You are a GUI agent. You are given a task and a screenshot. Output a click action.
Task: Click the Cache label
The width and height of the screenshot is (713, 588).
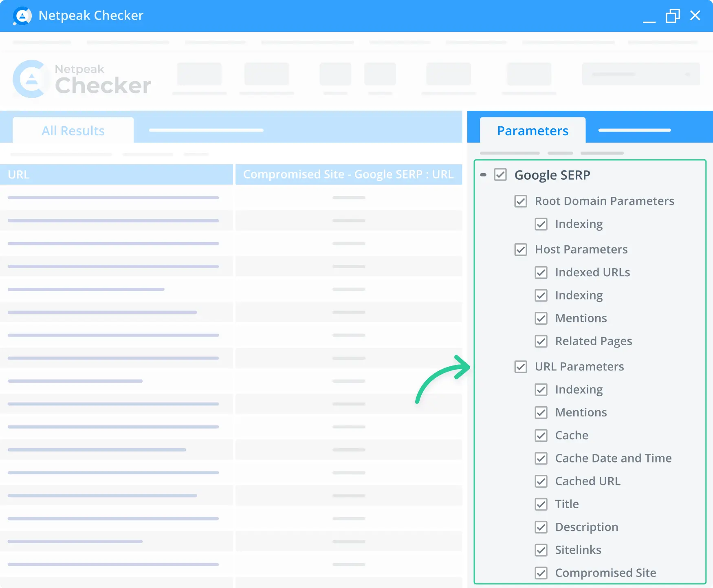pos(572,435)
